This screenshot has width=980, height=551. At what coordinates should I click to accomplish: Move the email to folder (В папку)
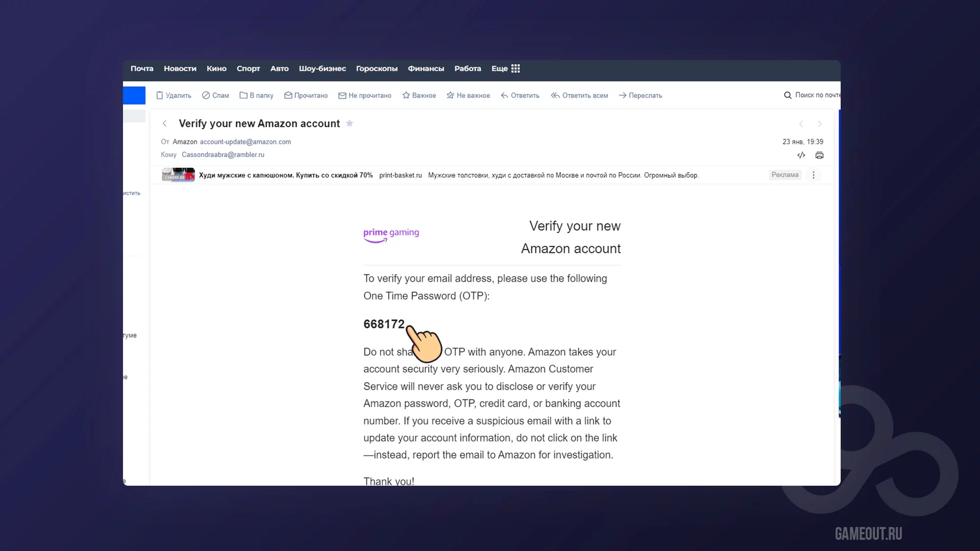256,95
